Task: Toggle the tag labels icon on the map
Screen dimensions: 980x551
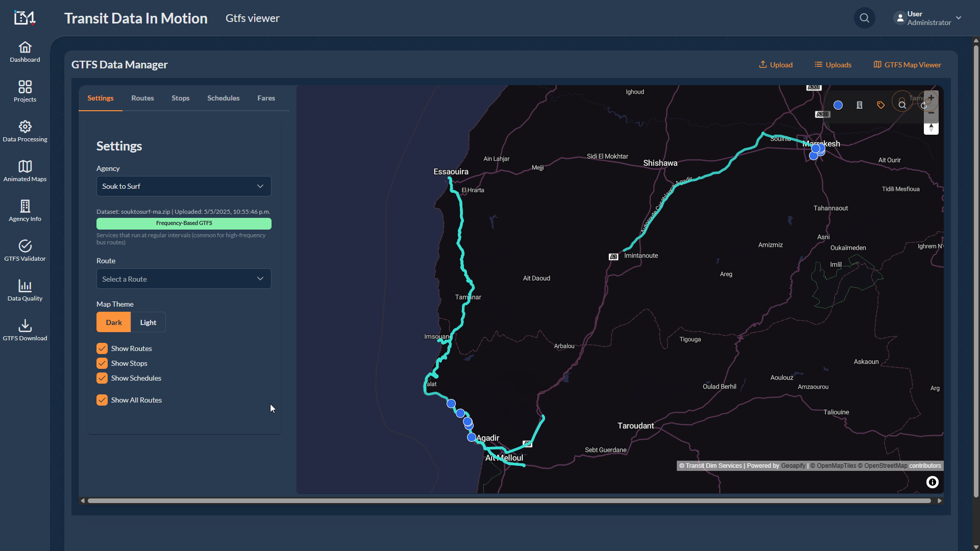Action: [880, 105]
